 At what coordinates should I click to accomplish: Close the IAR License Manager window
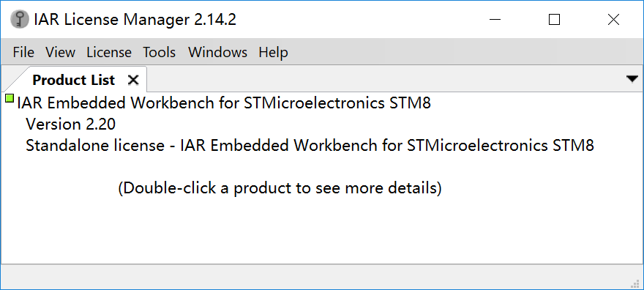613,19
